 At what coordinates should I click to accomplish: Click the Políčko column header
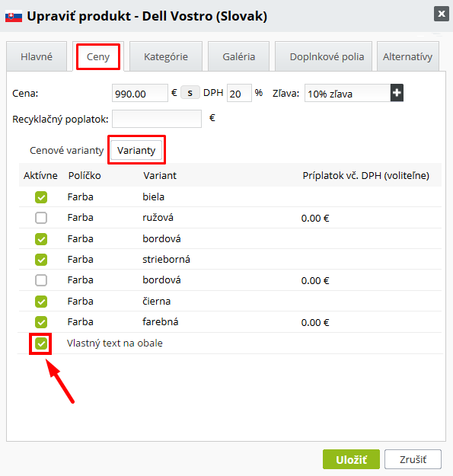pos(85,175)
